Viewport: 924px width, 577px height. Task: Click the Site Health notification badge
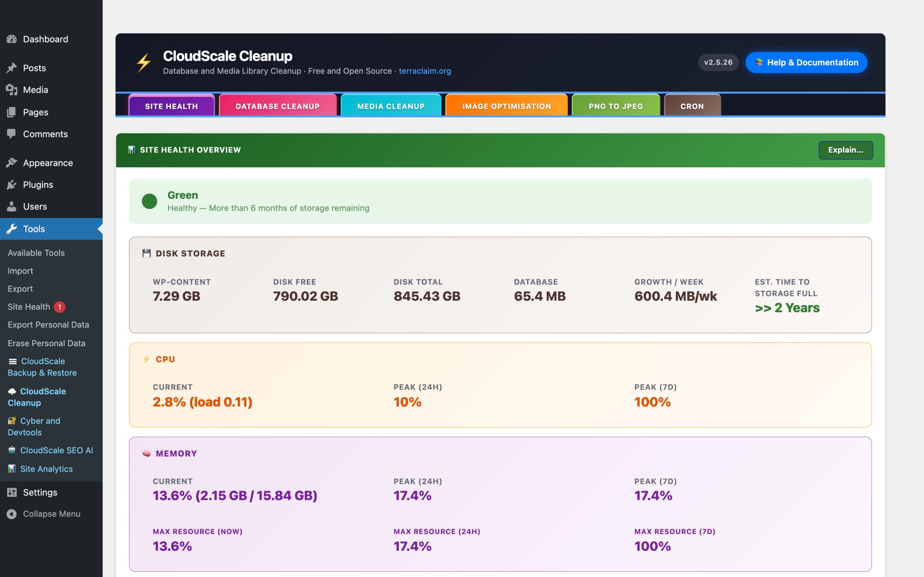pos(60,307)
